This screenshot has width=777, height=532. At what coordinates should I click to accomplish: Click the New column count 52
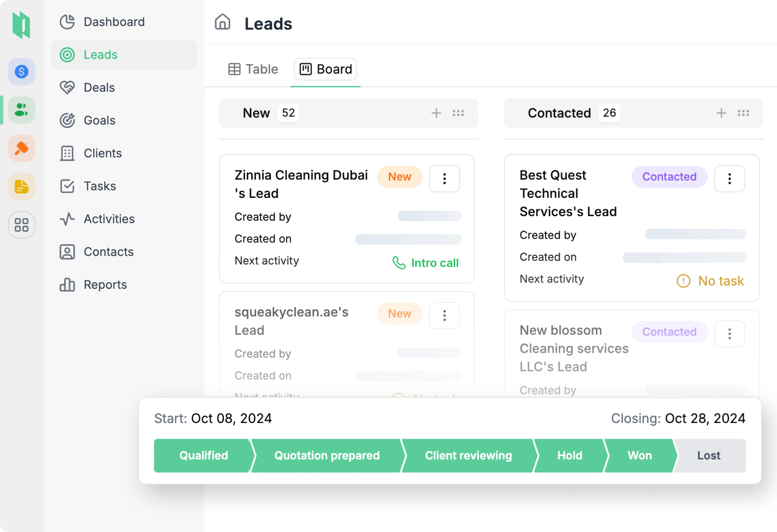pyautogui.click(x=288, y=113)
